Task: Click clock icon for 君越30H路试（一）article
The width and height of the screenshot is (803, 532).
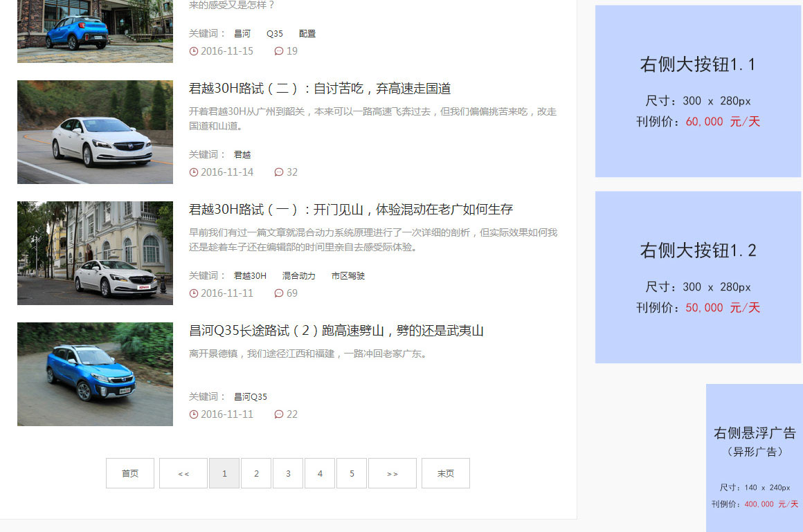Action: point(194,293)
